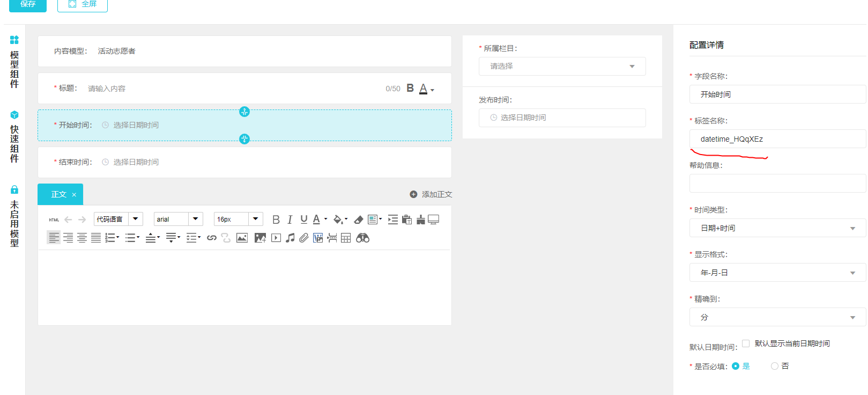Justify text in editor
Screen dimensions: 868x395
[x=96, y=238]
